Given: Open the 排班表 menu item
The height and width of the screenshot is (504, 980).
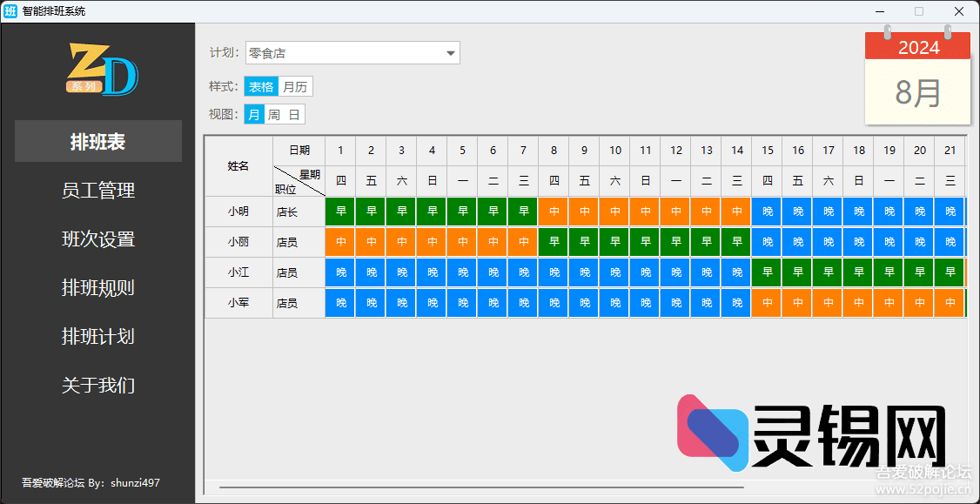Looking at the screenshot, I should tap(97, 142).
